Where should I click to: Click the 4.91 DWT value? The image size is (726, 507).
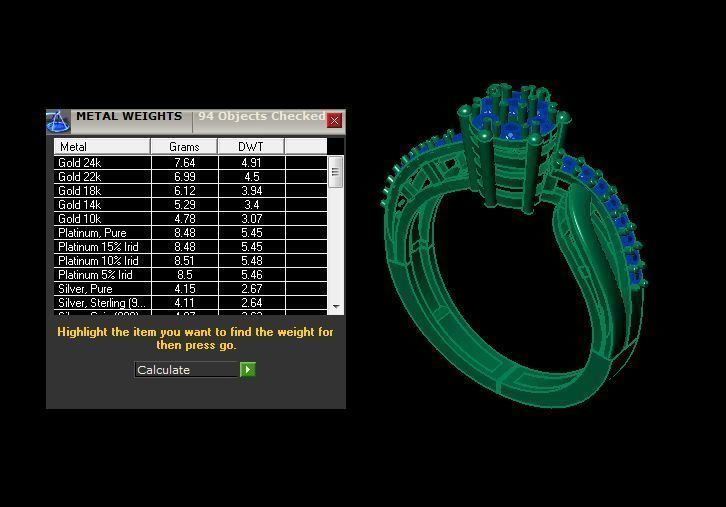click(x=251, y=163)
